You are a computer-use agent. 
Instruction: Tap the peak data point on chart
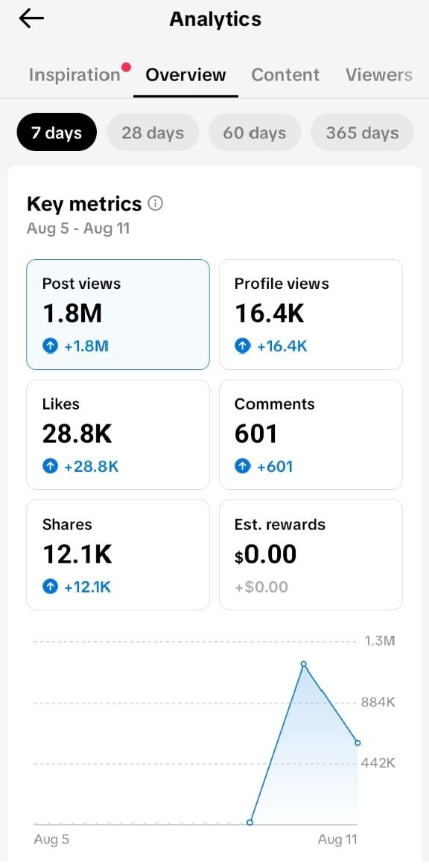coord(303,664)
